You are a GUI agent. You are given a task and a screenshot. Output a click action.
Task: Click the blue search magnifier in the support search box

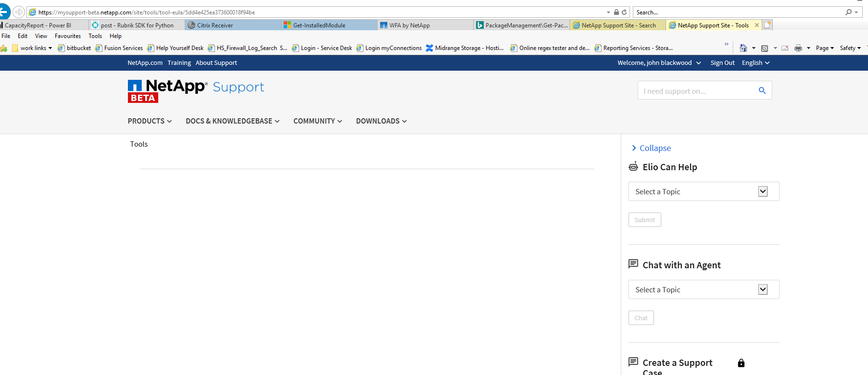pyautogui.click(x=762, y=90)
